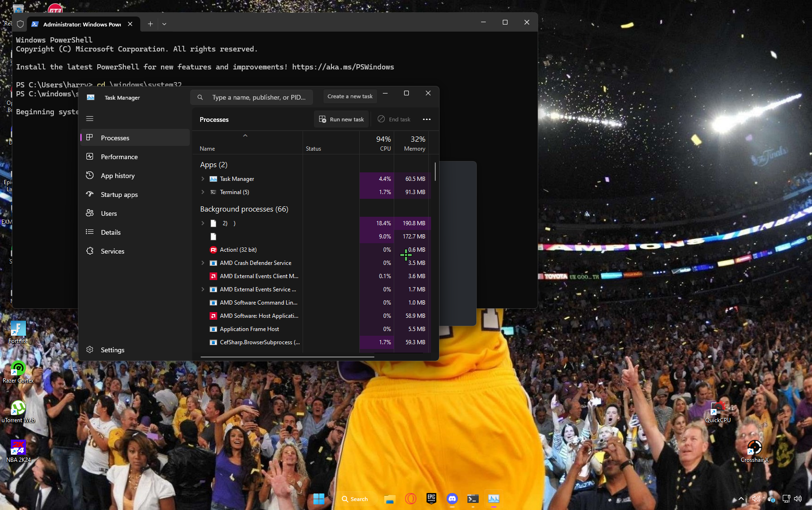Select the CefSharp.BrowserSubprocess process
The width and height of the screenshot is (812, 510).
311,342
